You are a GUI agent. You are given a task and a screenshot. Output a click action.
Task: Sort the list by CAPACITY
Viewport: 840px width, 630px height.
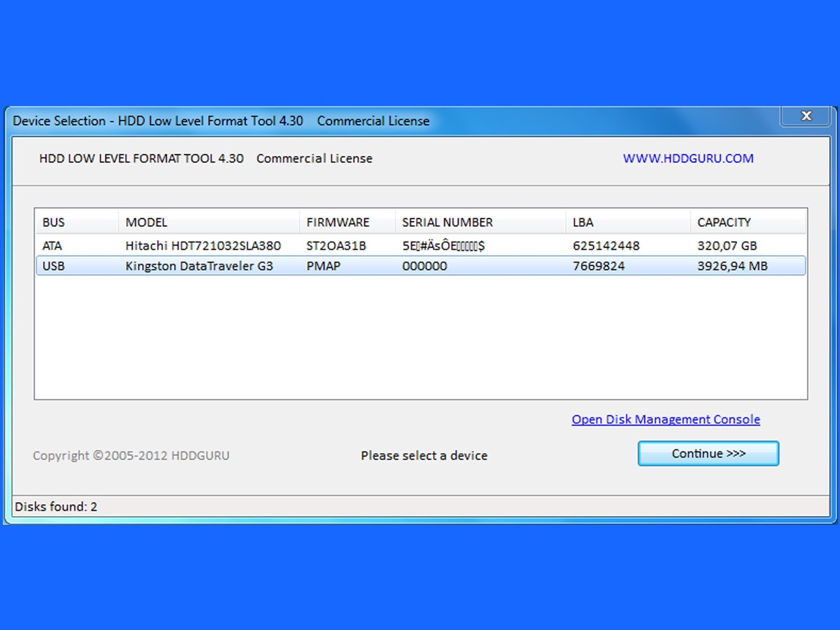pyautogui.click(x=723, y=222)
